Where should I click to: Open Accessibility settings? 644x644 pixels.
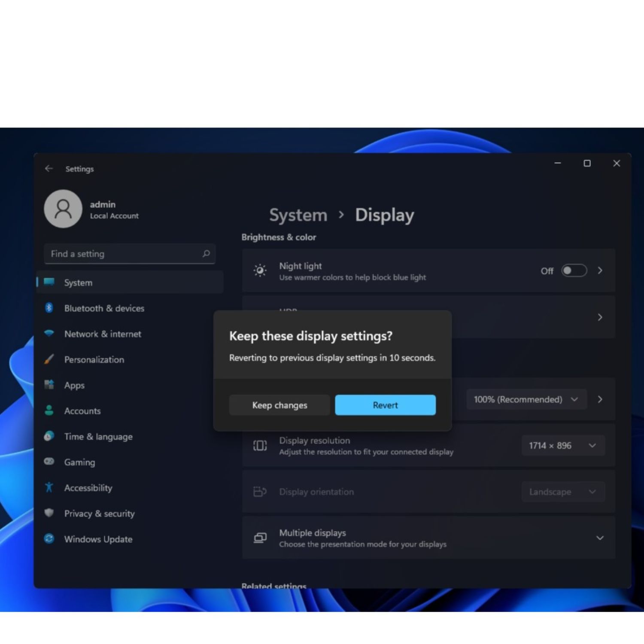click(88, 488)
